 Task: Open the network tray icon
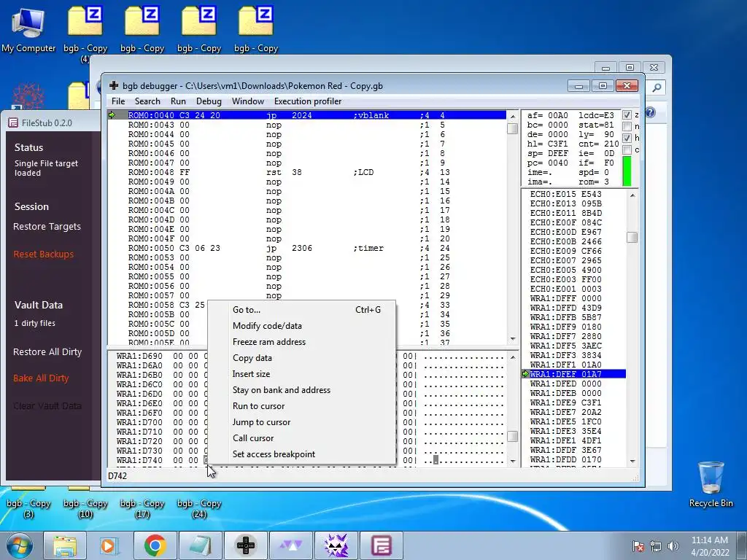pos(656,546)
